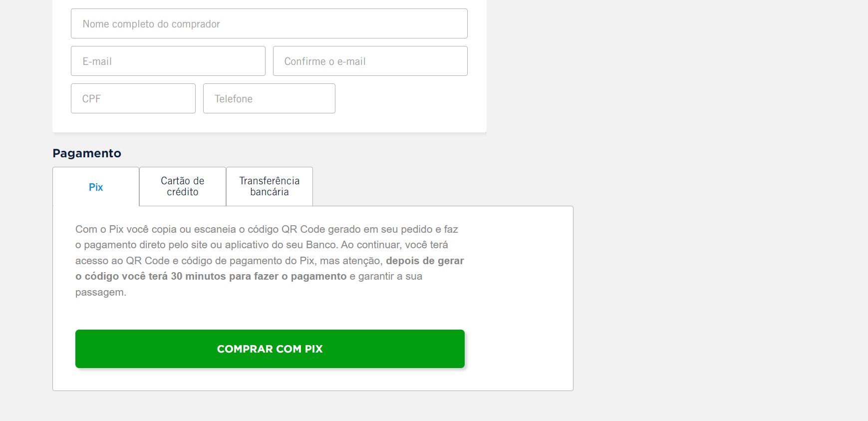Confirm purchase using the Pix button
Viewport: 868px width, 421px height.
270,349
